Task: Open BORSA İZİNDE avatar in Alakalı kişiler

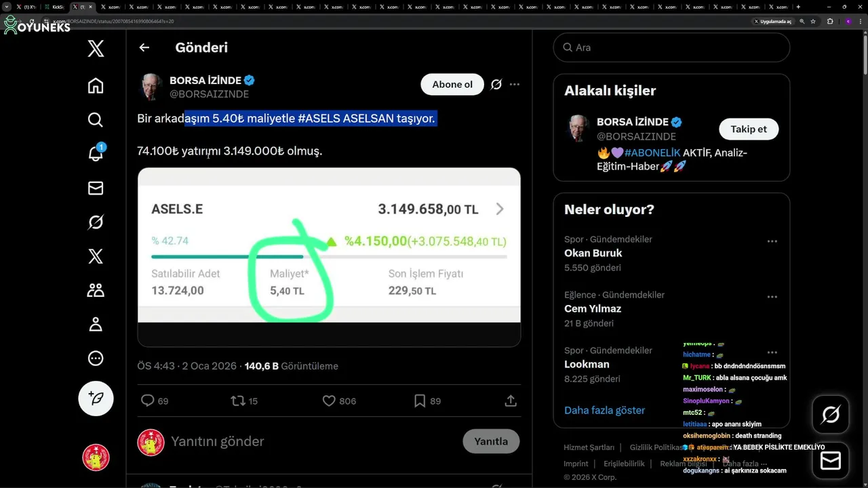Action: (578, 128)
